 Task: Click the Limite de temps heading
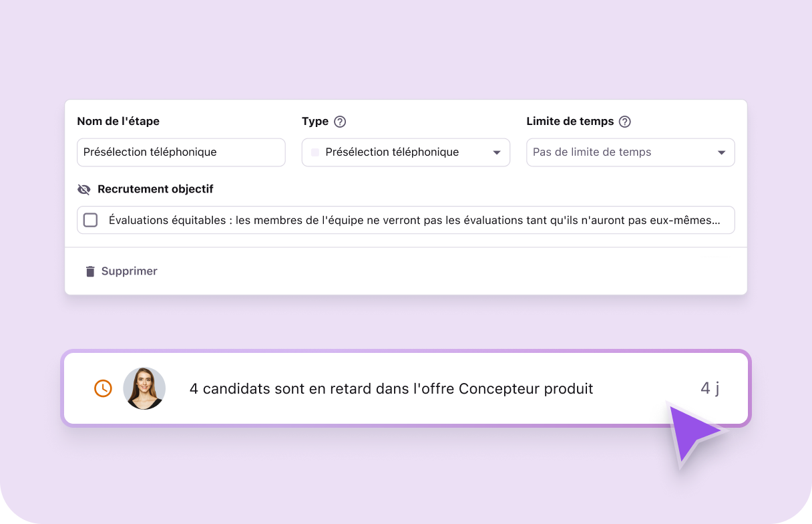tap(570, 121)
